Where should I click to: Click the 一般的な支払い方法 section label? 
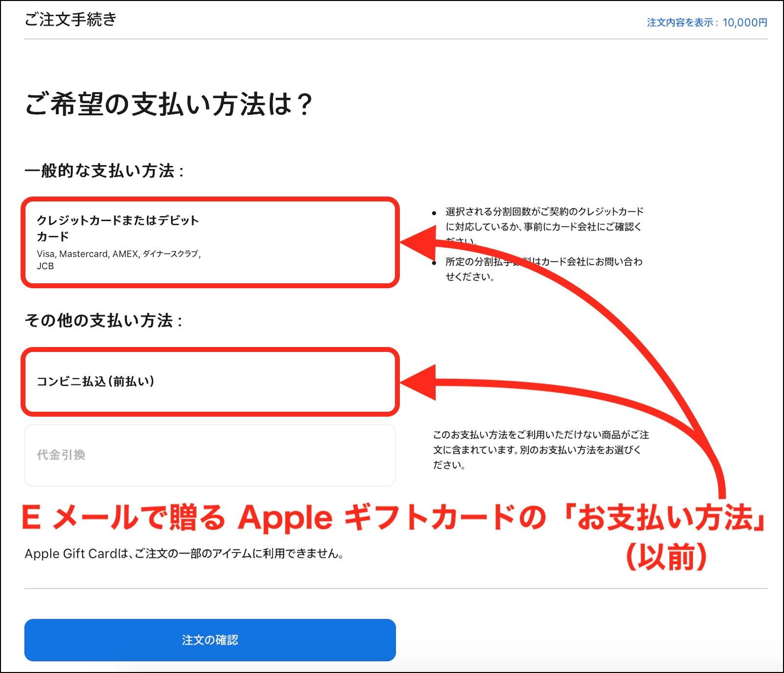[x=104, y=171]
